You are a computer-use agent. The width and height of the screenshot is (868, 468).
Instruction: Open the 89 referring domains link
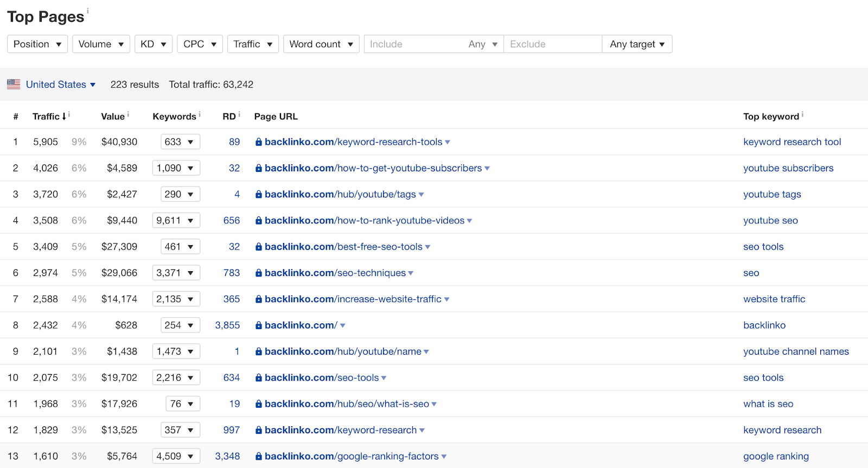(234, 142)
